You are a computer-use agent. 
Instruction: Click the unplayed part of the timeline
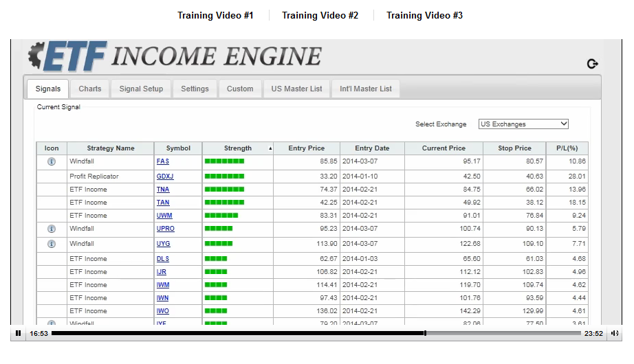click(x=504, y=333)
